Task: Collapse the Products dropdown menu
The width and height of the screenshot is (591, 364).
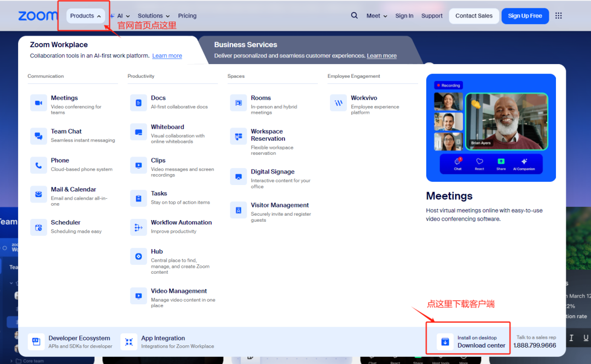Action: 85,16
